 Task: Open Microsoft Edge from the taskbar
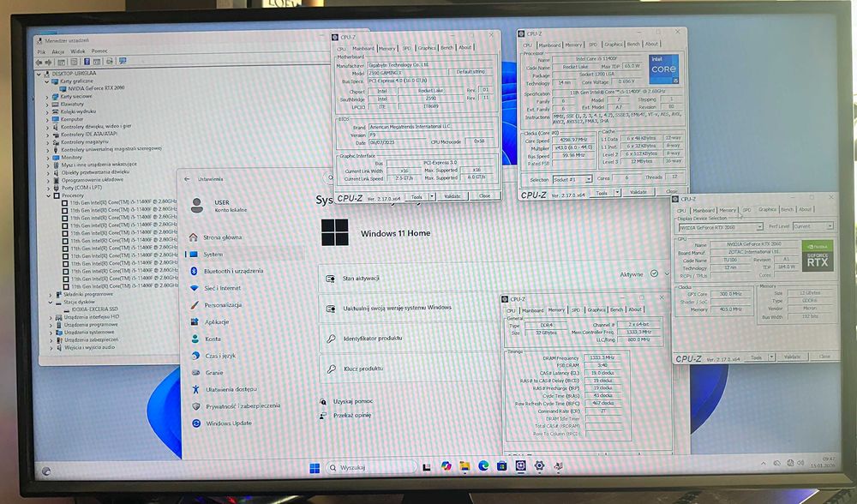[x=483, y=465]
